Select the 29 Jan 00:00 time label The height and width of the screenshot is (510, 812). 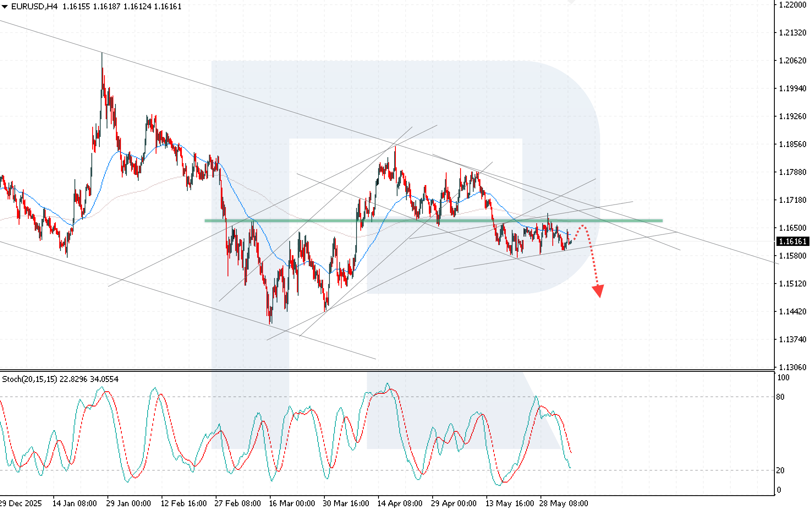[x=129, y=503]
